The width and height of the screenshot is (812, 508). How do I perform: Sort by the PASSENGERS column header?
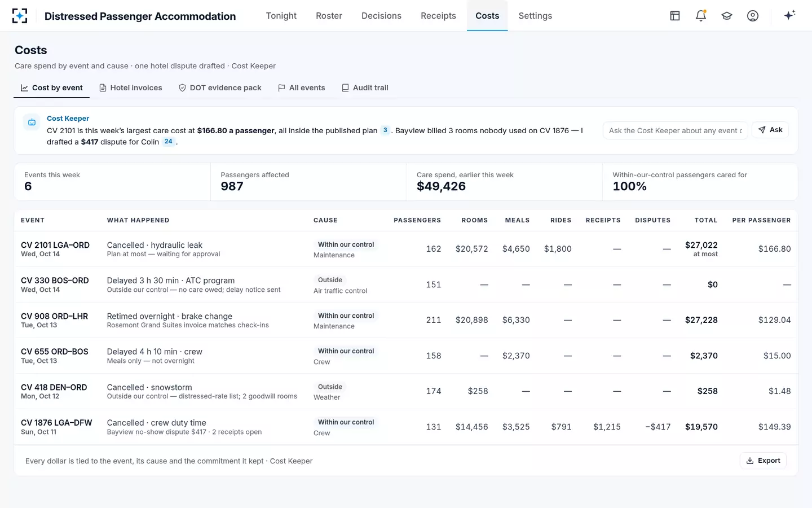pos(417,220)
